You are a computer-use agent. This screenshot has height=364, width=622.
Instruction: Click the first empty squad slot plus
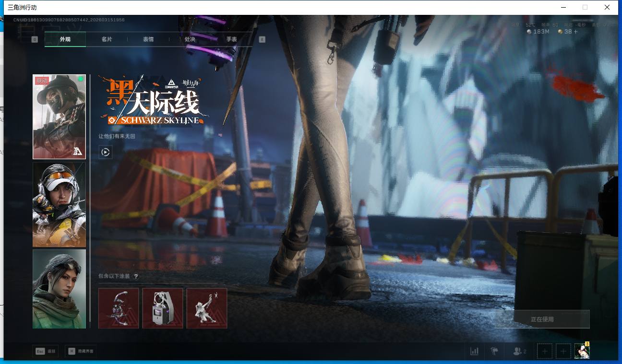tap(544, 352)
